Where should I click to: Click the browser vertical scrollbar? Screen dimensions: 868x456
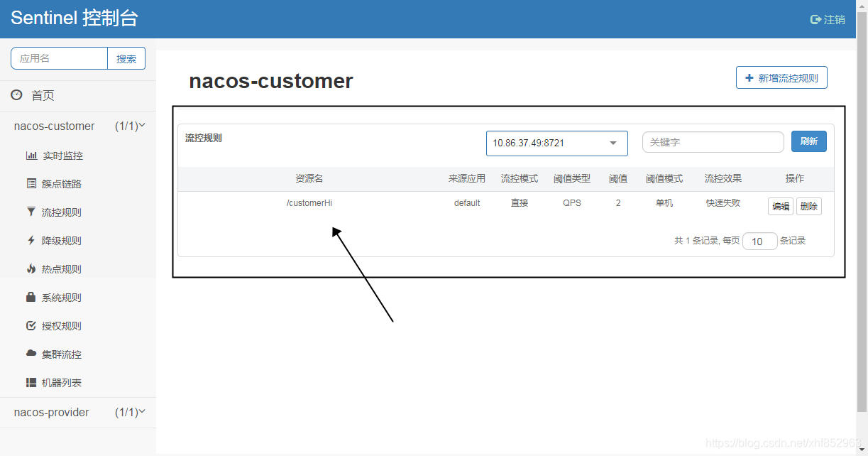(x=862, y=213)
